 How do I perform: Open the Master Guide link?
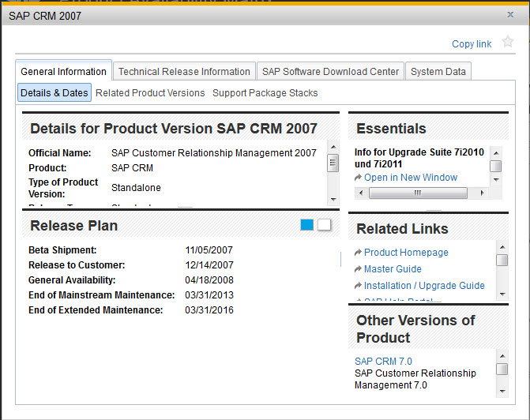pyautogui.click(x=393, y=269)
